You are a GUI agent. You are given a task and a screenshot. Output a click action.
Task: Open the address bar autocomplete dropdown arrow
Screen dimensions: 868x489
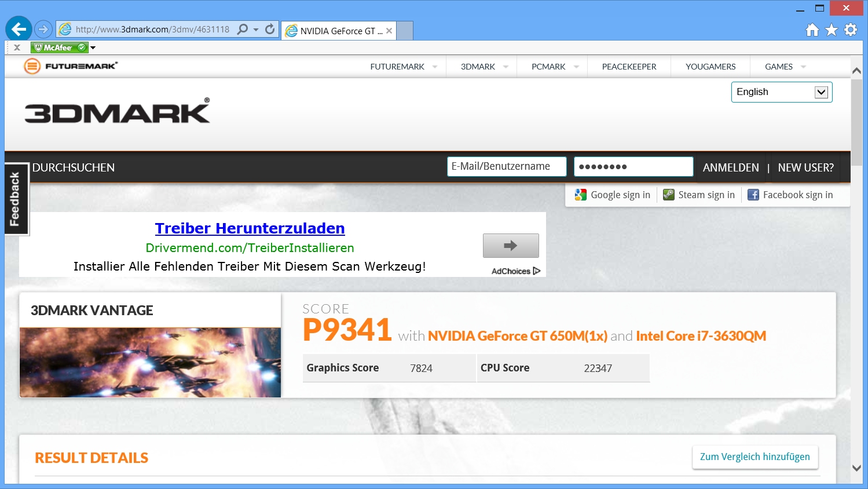[256, 30]
